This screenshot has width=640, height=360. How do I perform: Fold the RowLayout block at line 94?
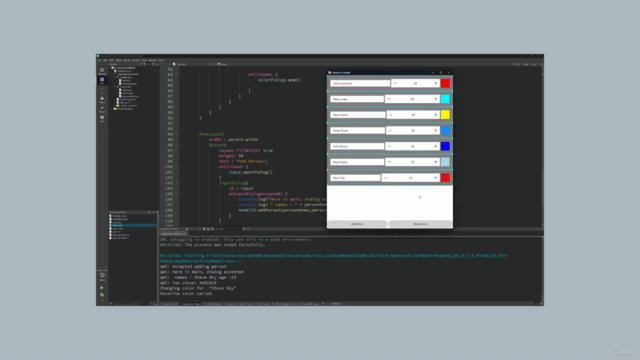pyautogui.click(x=176, y=134)
